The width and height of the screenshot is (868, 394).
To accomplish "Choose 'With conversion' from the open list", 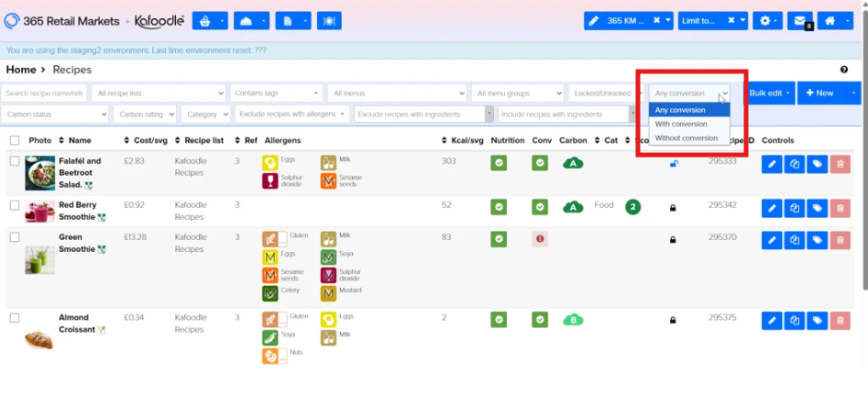I will click(681, 124).
